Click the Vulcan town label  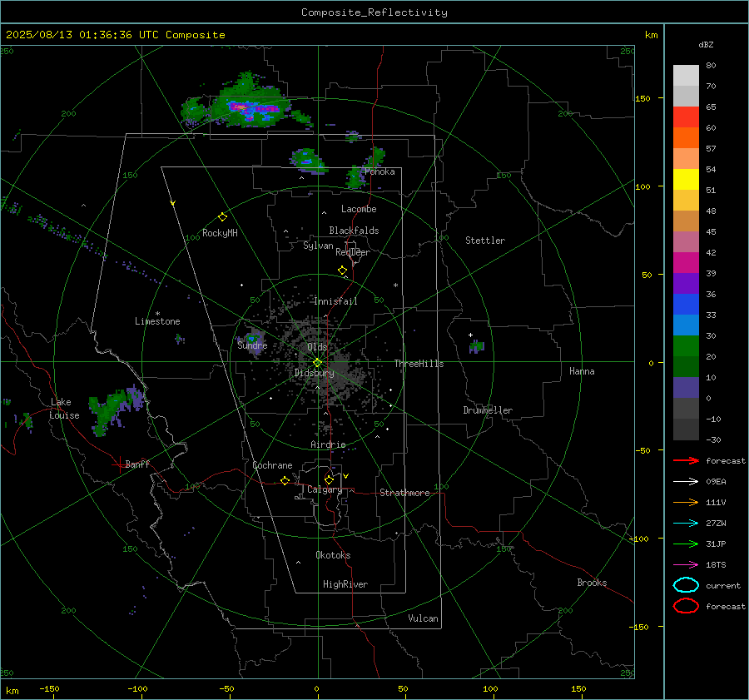(423, 618)
